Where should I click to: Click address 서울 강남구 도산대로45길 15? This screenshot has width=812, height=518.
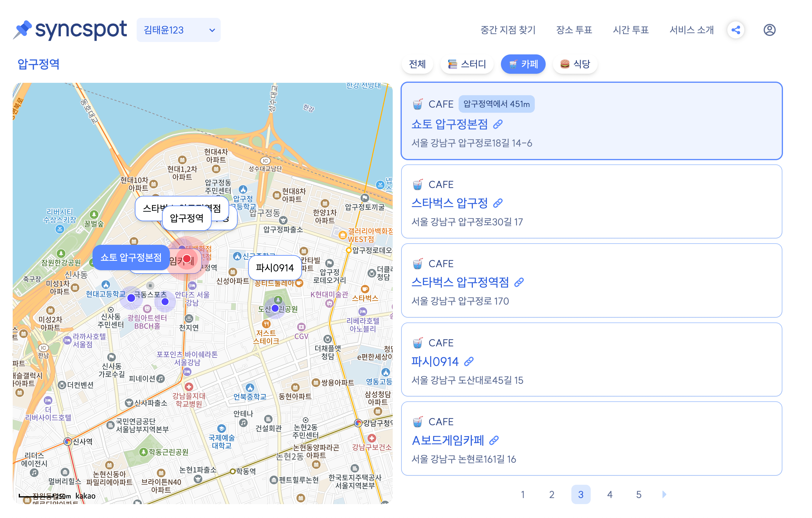[467, 380]
